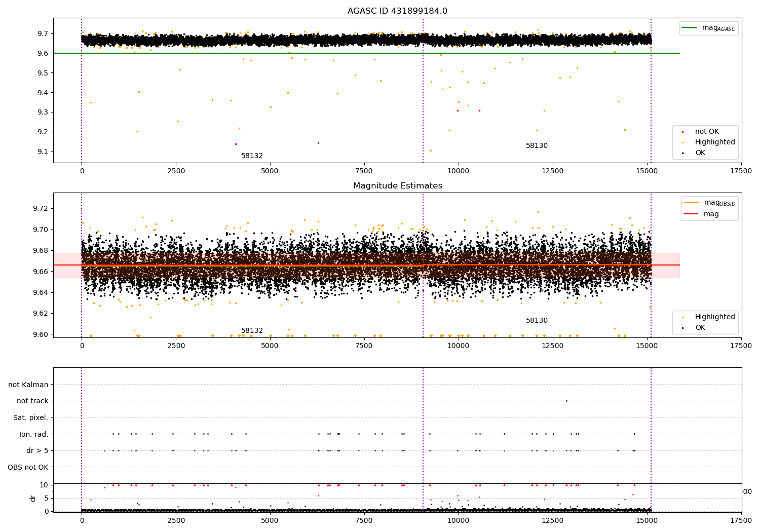Click the "9.4" y-tick on the top plot
Screen dimensions: 760x532
(43, 93)
